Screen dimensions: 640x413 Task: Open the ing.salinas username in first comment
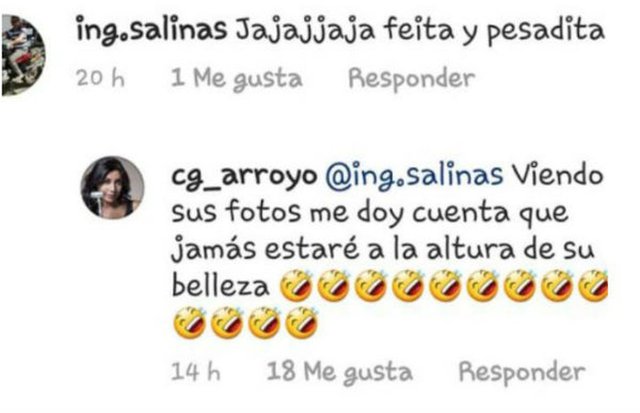click(x=151, y=30)
